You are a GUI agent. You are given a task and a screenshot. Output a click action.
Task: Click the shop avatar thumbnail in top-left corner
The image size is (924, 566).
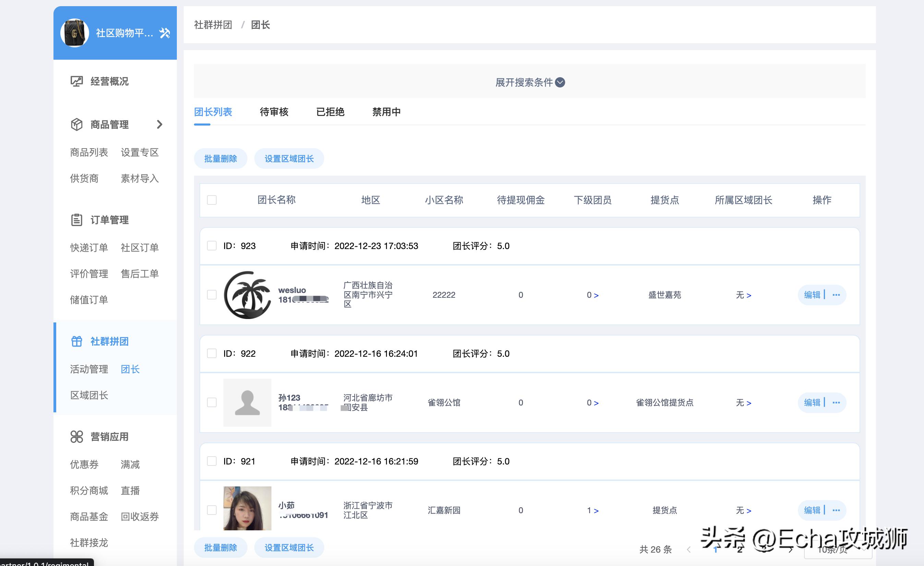(x=75, y=33)
